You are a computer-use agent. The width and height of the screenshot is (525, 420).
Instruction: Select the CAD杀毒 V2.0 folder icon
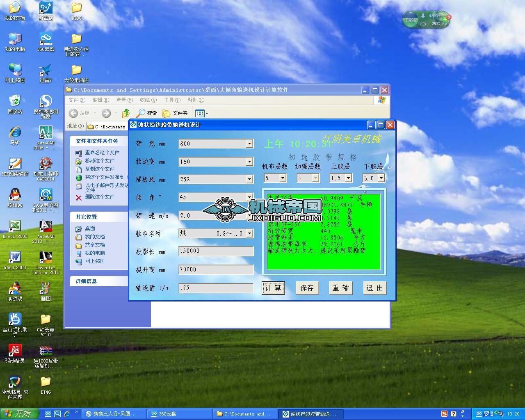(46, 325)
